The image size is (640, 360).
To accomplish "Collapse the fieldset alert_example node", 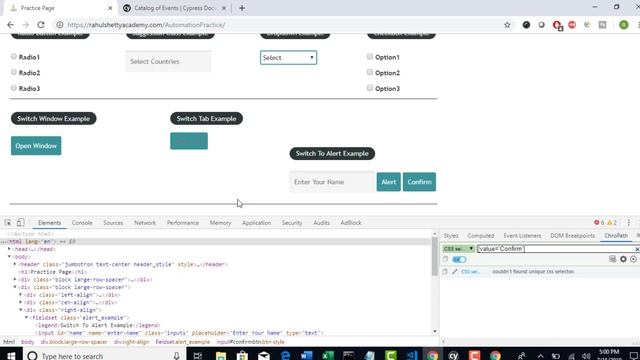I will click(x=26, y=317).
